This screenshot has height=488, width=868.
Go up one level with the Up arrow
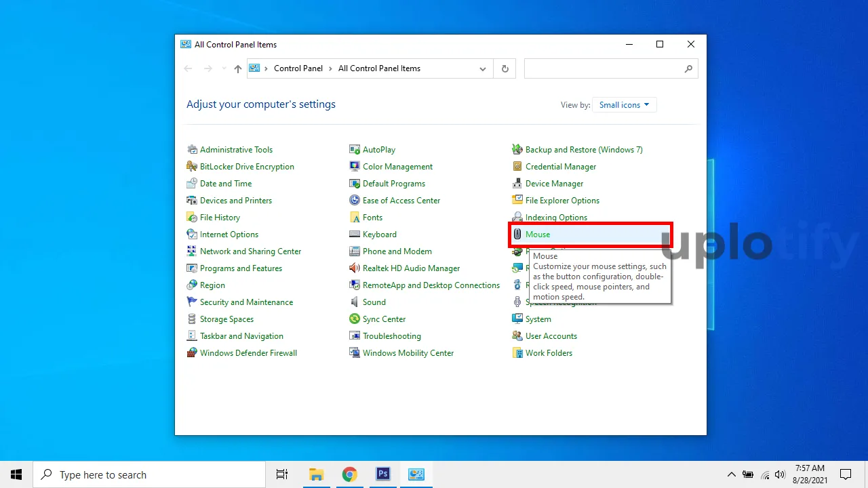[237, 69]
